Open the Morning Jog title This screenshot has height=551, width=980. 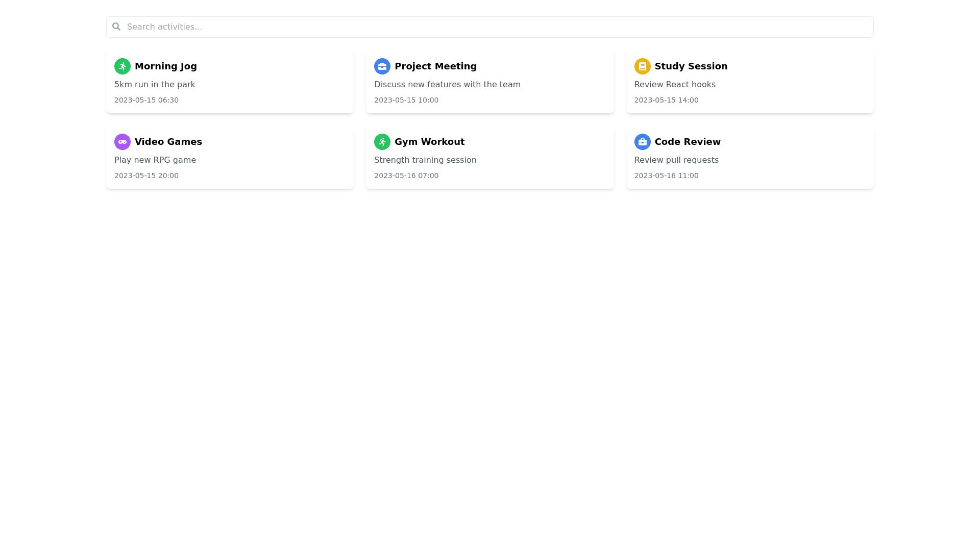(x=165, y=66)
